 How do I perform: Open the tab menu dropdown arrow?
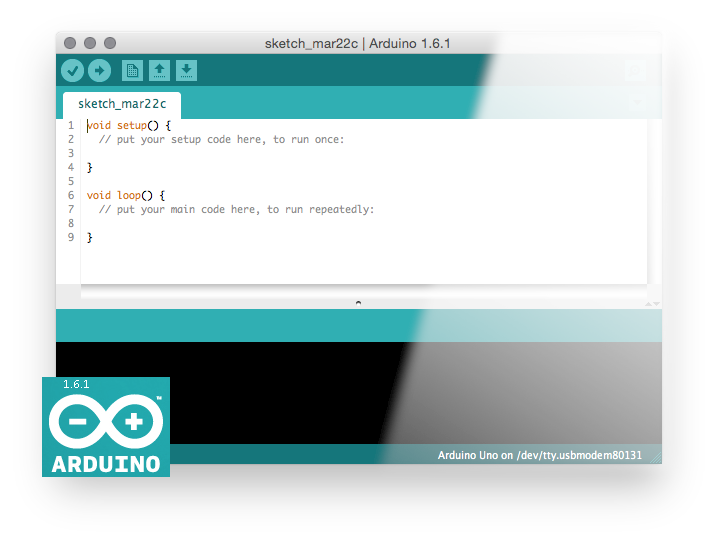(x=638, y=101)
